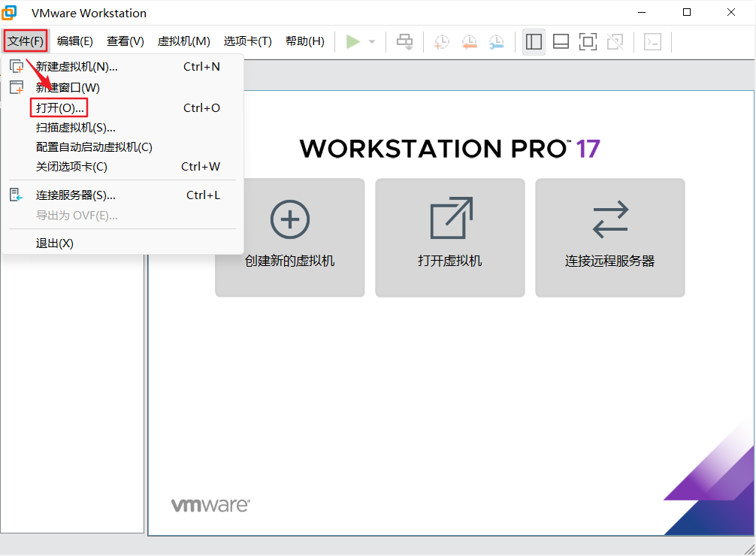Open the 查看(V) menu

click(x=125, y=41)
